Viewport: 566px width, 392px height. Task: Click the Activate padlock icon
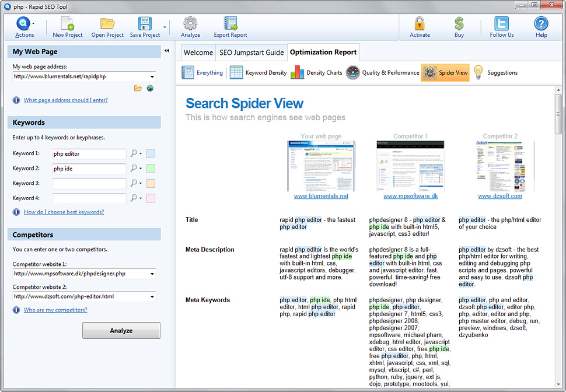coord(420,23)
